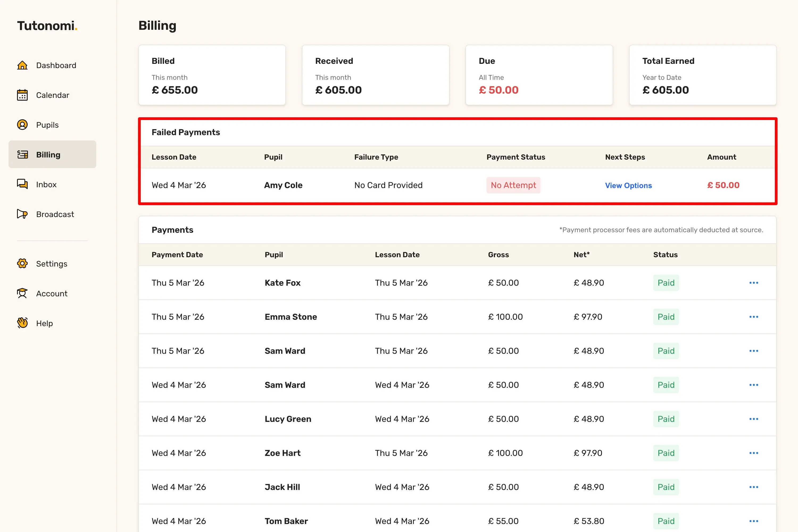The image size is (798, 532).
Task: Open Calendar via its calendar icon
Action: pos(22,95)
